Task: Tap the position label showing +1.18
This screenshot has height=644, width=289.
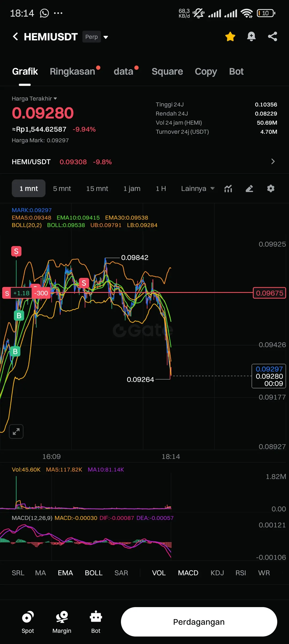Action: 21,293
